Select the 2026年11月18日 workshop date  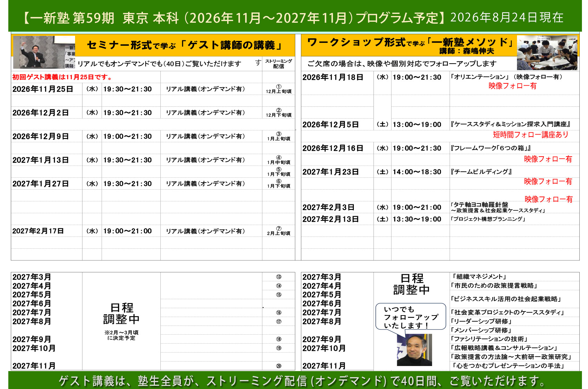tap(333, 77)
